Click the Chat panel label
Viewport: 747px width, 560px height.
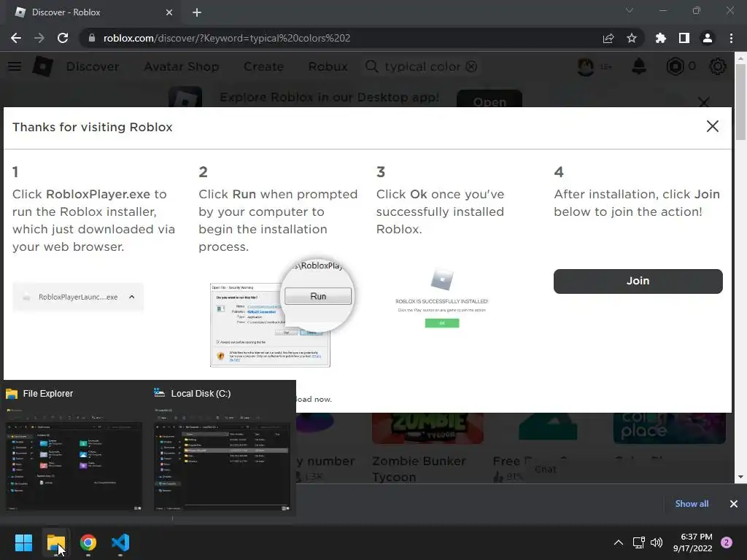546,469
